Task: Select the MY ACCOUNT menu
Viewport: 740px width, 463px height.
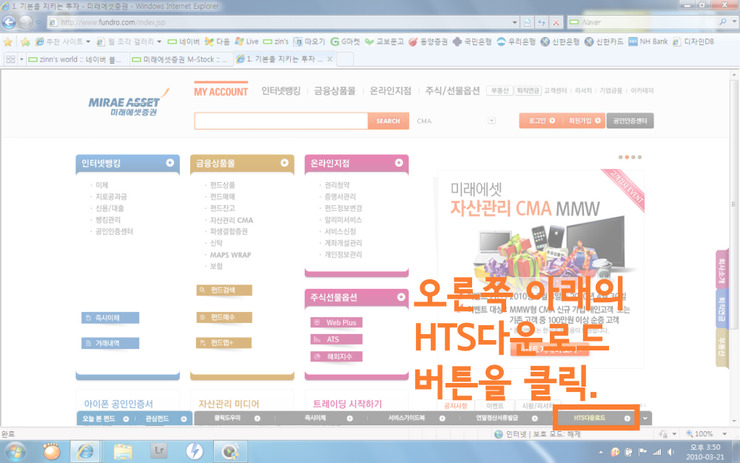Action: coord(220,92)
